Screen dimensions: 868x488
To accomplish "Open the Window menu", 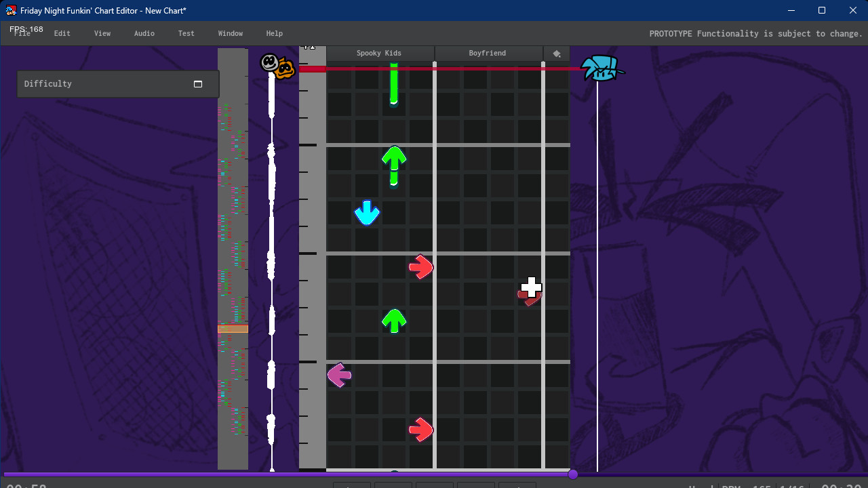I will coord(231,33).
